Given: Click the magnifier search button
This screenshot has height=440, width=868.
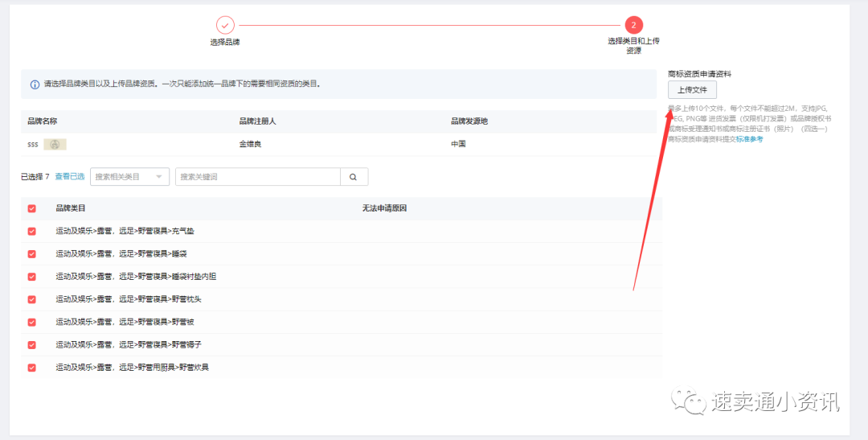Looking at the screenshot, I should tap(354, 177).
